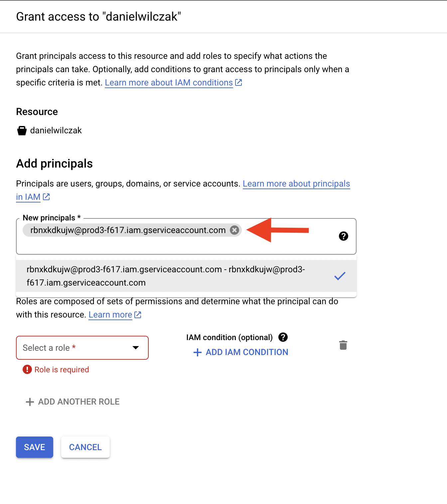
Task: Click the plus icon beside Add IAM Condition
Action: coord(198,352)
